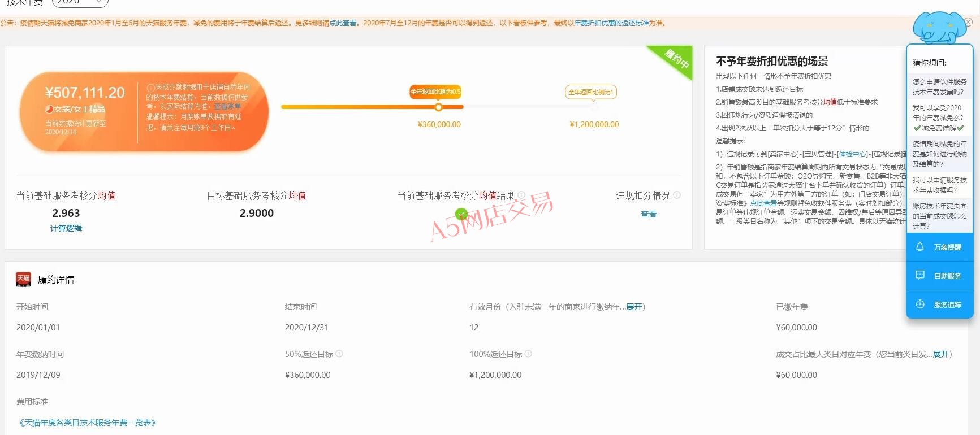The height and width of the screenshot is (435, 980).
Task: Open the 计算逻辑 link under 2.963
Action: pos(66,228)
